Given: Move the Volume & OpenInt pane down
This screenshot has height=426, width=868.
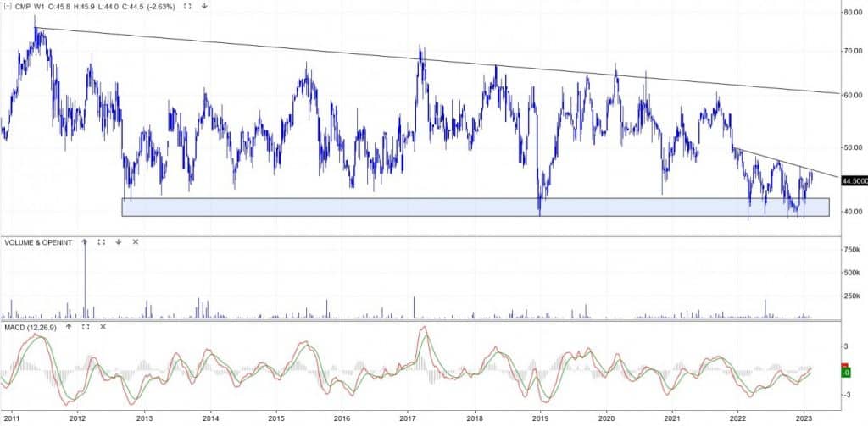Looking at the screenshot, I should 118,241.
